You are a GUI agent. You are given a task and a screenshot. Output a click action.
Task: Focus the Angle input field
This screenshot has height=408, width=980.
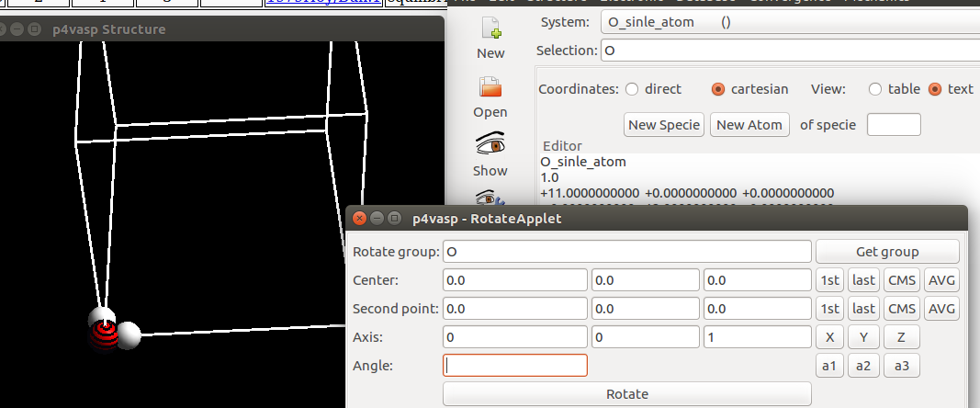point(515,366)
